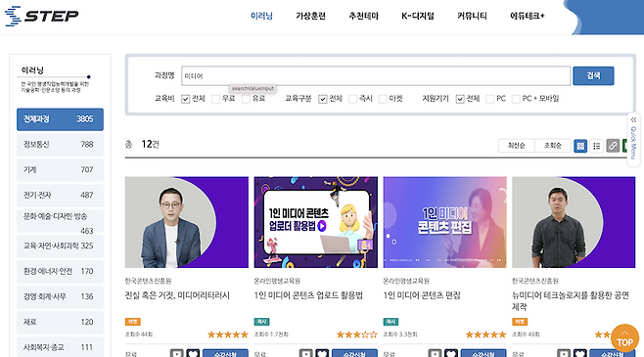Image resolution: width=644 pixels, height=357 pixels.
Task: Click the 과정명 search input field
Action: pos(376,76)
